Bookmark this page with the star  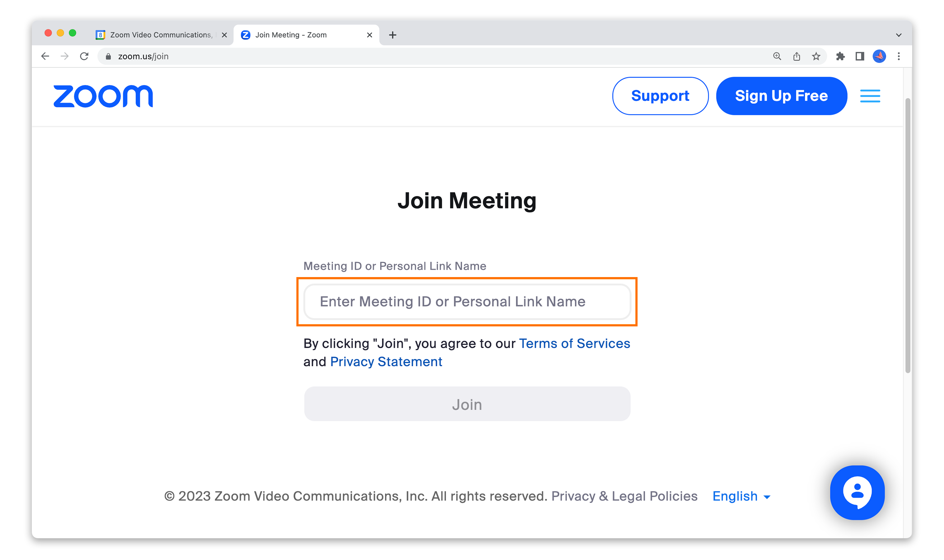pyautogui.click(x=816, y=56)
